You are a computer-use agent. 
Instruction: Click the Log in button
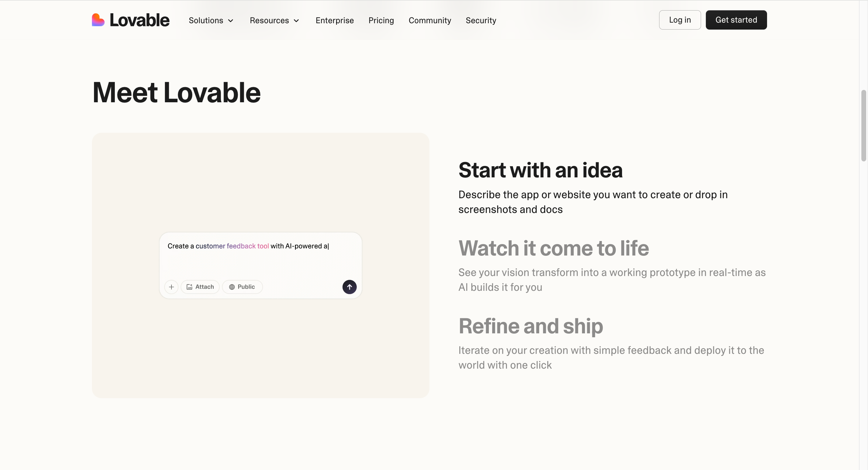[x=680, y=20]
